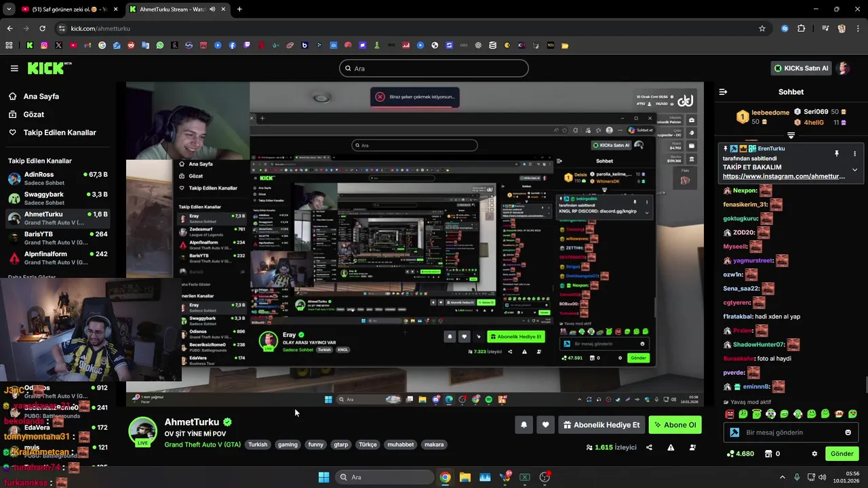This screenshot has height=488, width=868.
Task: Open tab search dropdown in Chrome
Action: [x=10, y=9]
